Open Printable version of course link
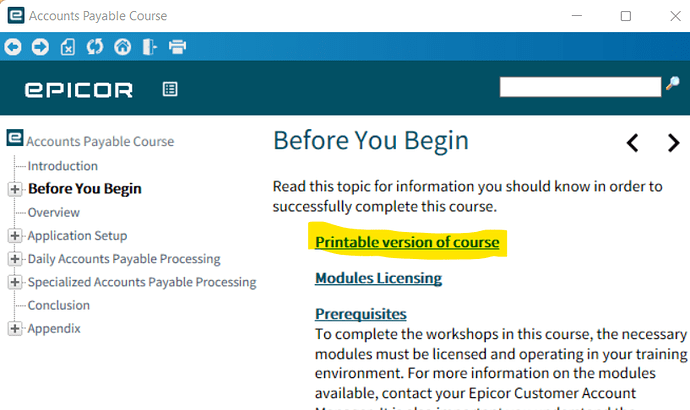 pos(407,242)
